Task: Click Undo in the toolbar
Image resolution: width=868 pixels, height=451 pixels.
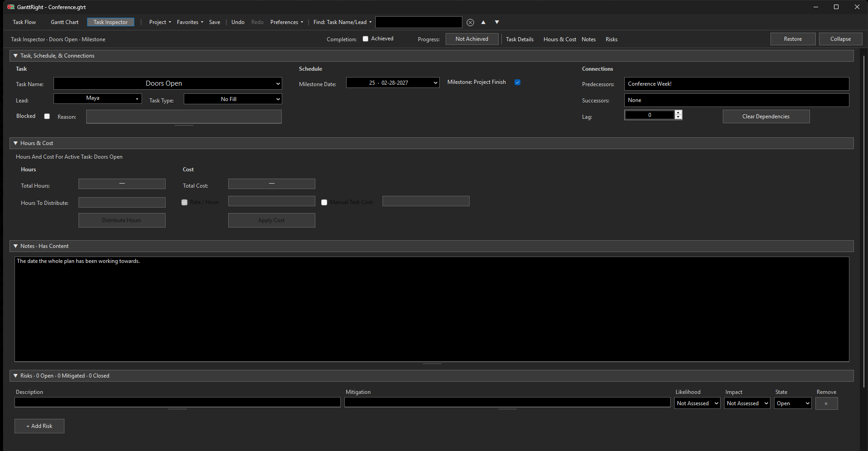Action: (x=238, y=22)
